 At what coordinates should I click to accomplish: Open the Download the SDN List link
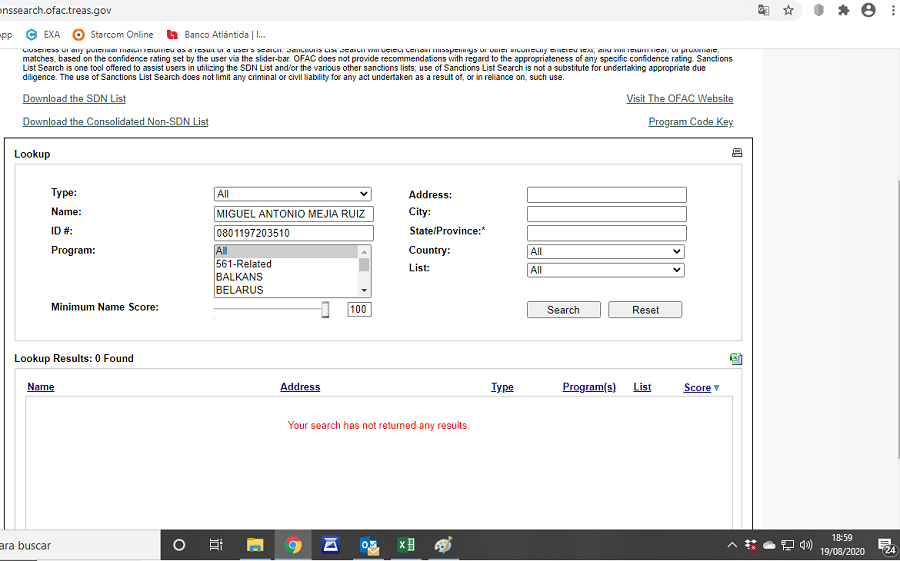[74, 99]
